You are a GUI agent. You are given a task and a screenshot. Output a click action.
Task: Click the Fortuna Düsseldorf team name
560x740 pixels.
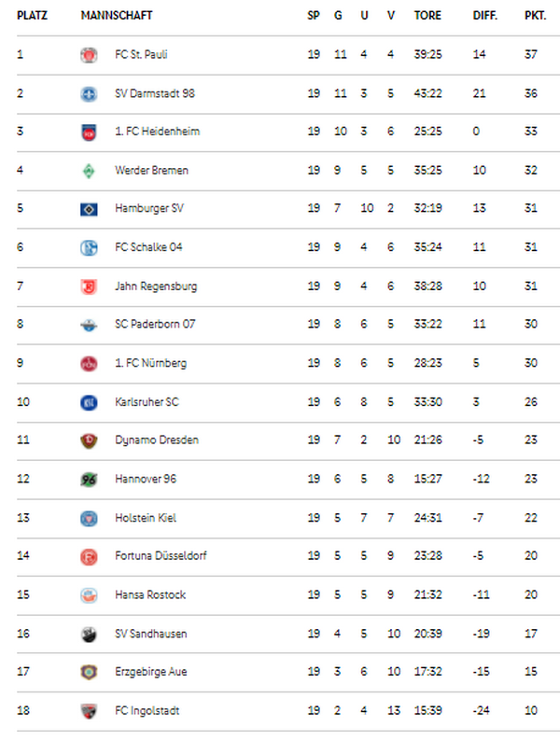(161, 556)
